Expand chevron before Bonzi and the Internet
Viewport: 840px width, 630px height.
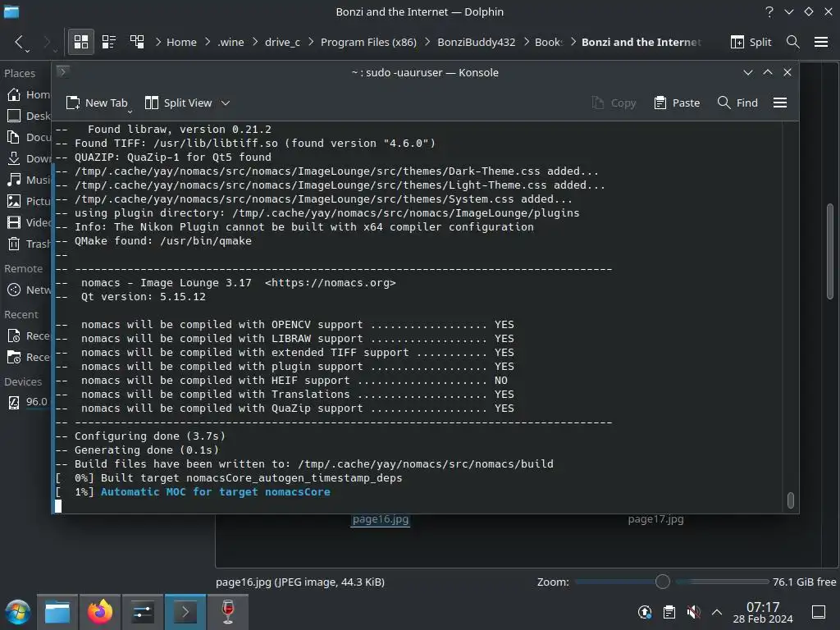pyautogui.click(x=573, y=42)
